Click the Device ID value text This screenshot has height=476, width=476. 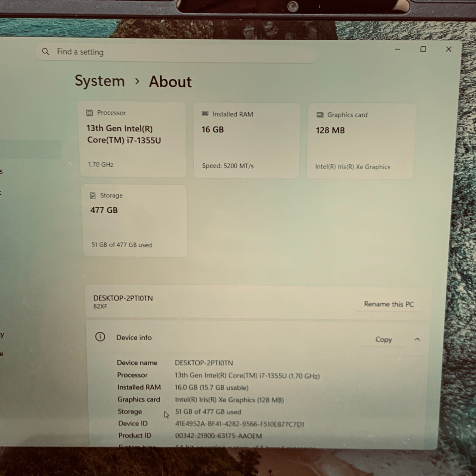(x=240, y=424)
